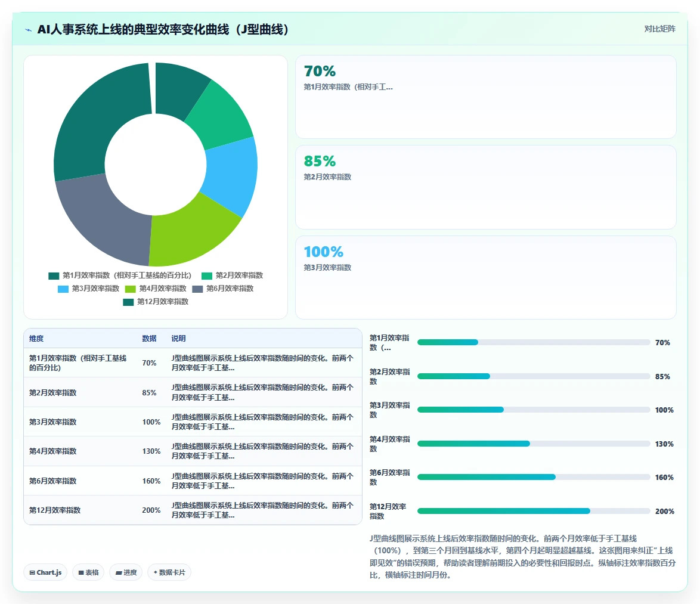Select the 第4月效率指数 table row
This screenshot has width=700, height=604.
pyautogui.click(x=193, y=451)
